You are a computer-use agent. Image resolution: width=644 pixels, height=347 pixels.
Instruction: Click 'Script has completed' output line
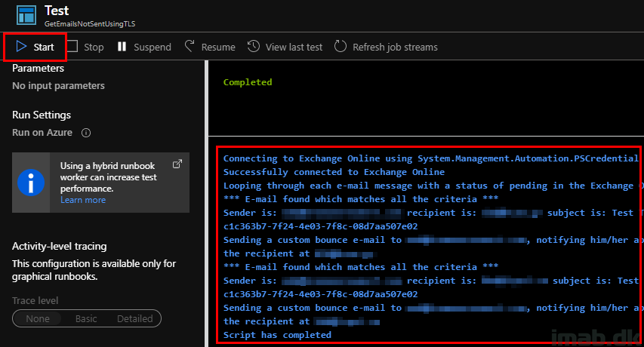[x=277, y=335]
